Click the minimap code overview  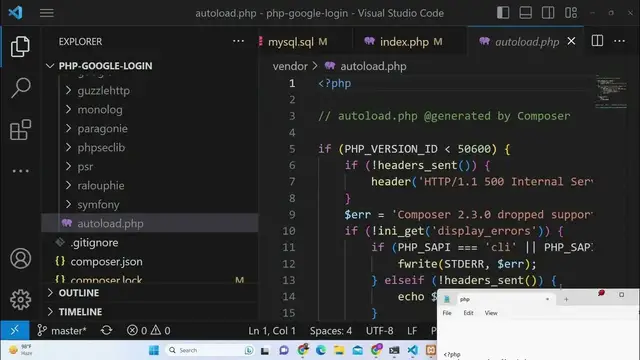(611, 92)
